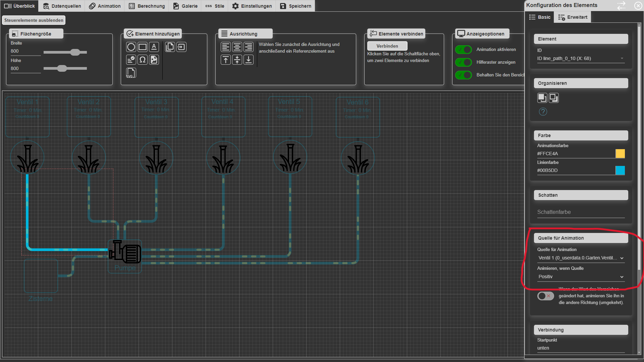Screen dimensions: 644x362
Task: Click the Schattenfarbe input field
Action: coord(581,212)
